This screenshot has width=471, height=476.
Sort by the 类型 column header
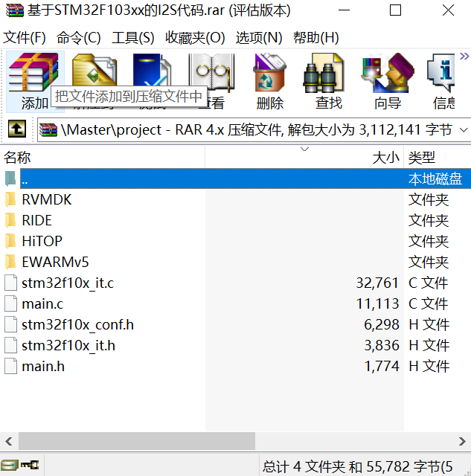coord(438,157)
